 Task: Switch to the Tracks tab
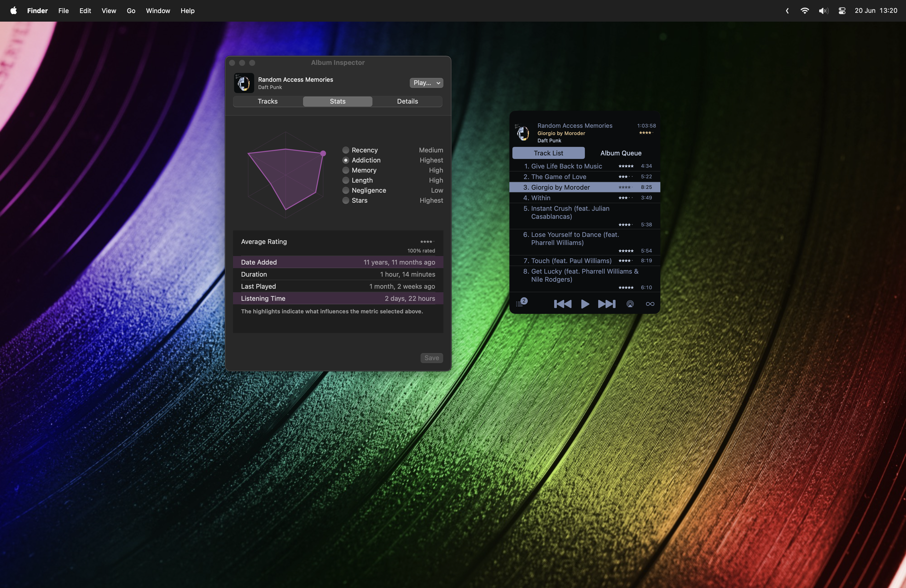pos(268,101)
